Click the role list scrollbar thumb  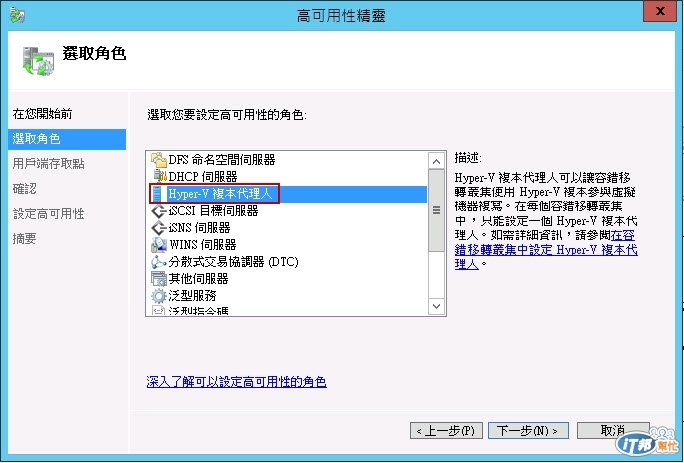point(436,210)
